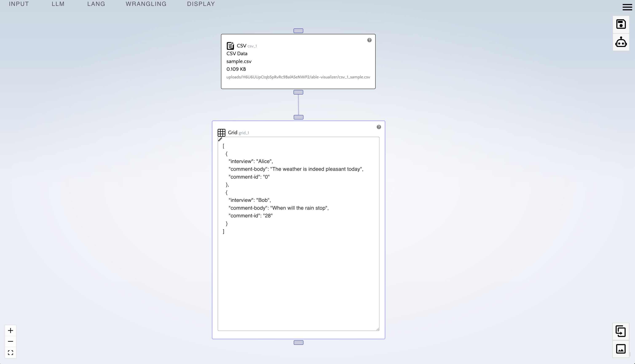Click the CSV node bottom connector handle
Image resolution: width=635 pixels, height=364 pixels.
pyautogui.click(x=298, y=92)
